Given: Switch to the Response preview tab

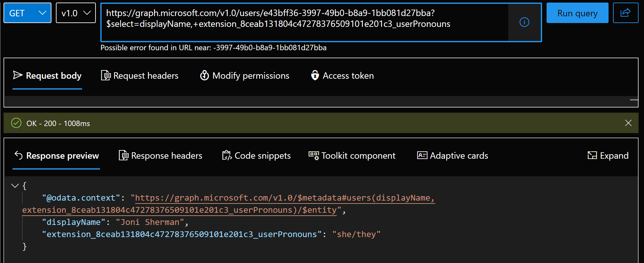Looking at the screenshot, I should pos(56,156).
